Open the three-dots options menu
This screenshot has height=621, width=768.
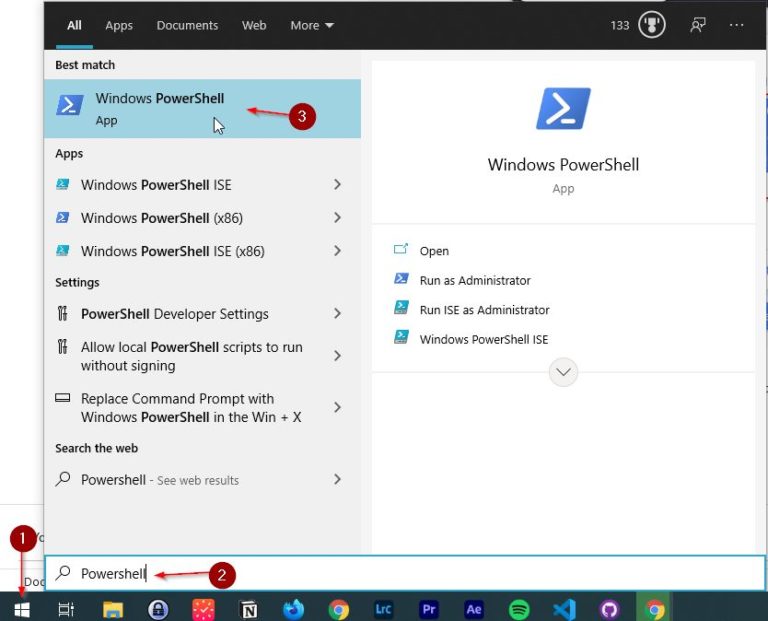[x=737, y=25]
